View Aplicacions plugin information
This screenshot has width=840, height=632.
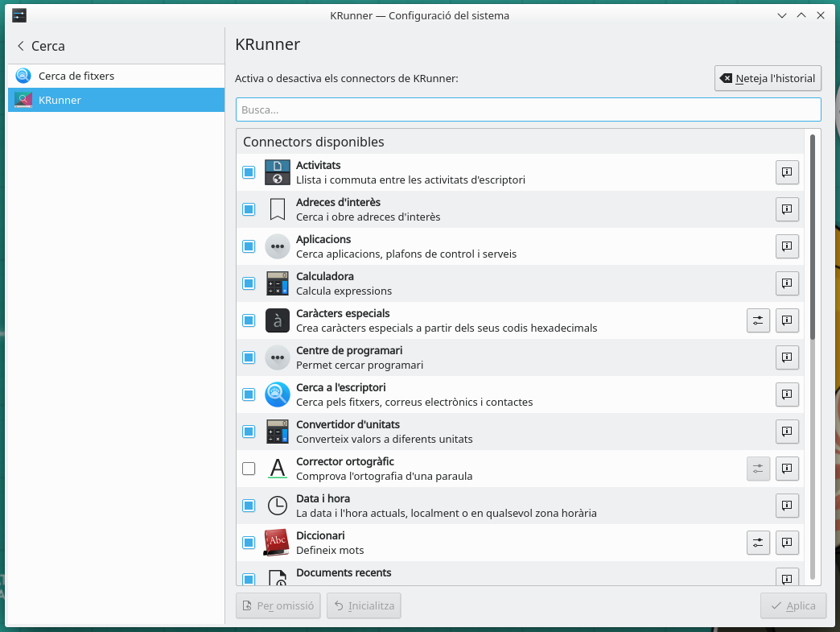click(787, 246)
